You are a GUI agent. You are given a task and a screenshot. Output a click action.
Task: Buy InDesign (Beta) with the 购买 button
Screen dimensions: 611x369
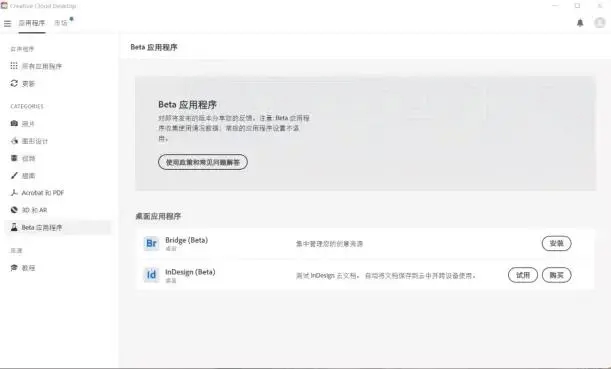pyautogui.click(x=556, y=275)
